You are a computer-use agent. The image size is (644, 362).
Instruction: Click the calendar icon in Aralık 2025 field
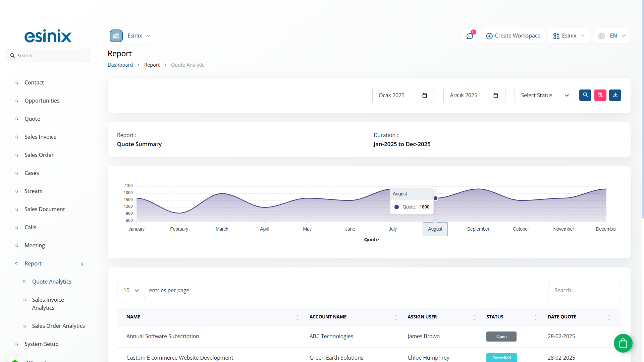pyautogui.click(x=496, y=96)
